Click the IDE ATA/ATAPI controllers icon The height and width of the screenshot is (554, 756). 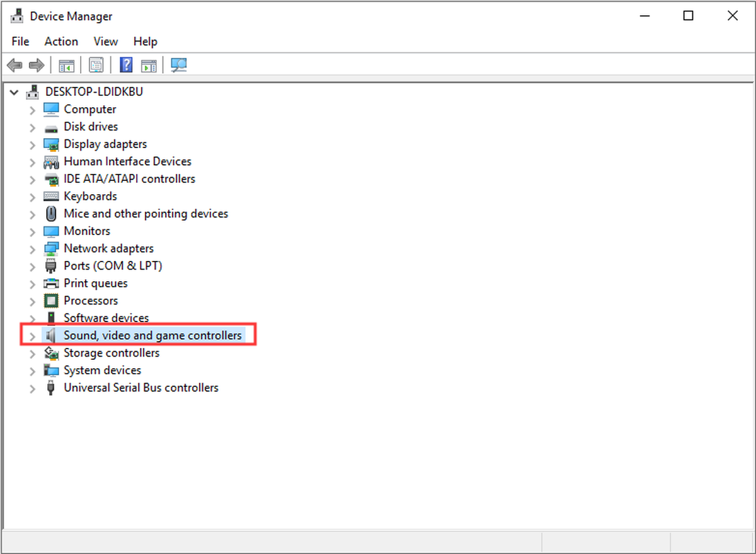click(x=51, y=179)
